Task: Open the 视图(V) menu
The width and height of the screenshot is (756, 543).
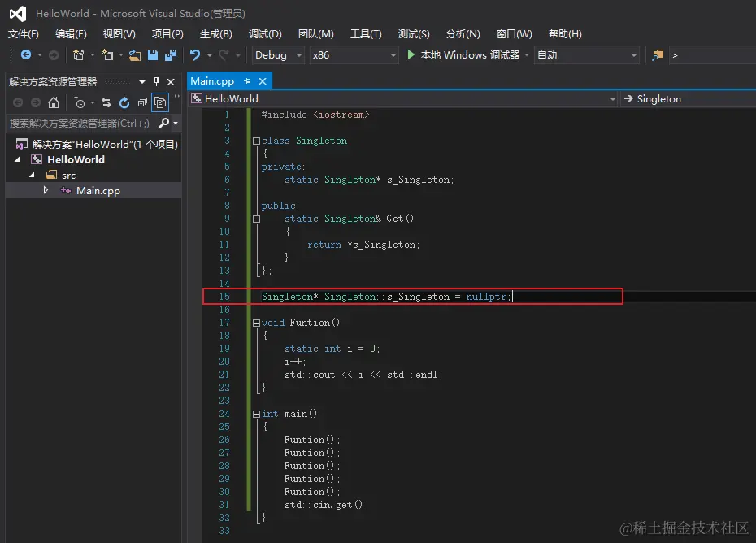Action: [119, 34]
